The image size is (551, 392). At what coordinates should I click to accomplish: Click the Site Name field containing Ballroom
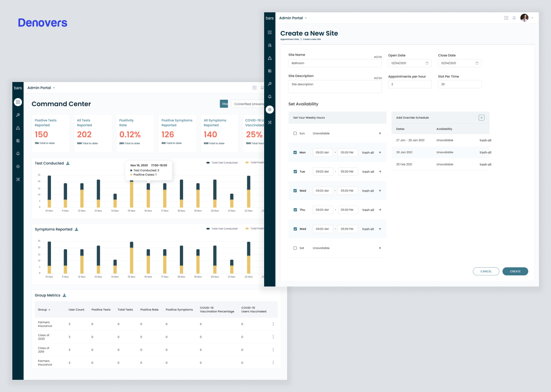[x=335, y=63]
